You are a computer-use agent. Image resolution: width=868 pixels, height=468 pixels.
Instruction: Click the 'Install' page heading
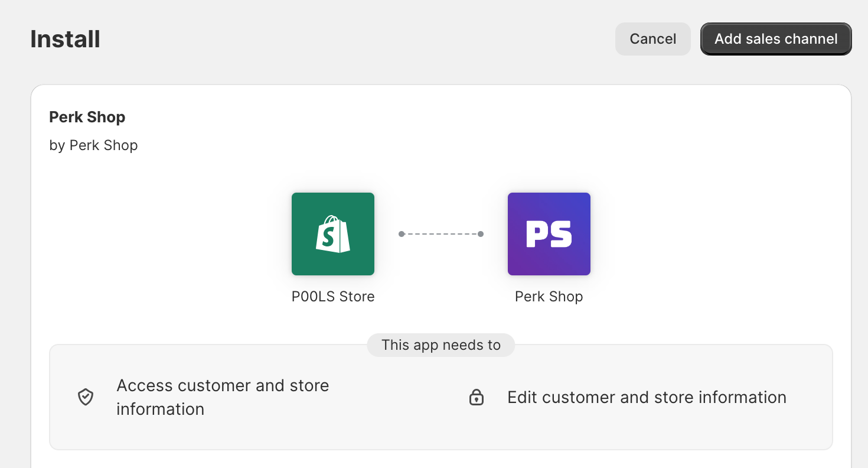point(65,39)
